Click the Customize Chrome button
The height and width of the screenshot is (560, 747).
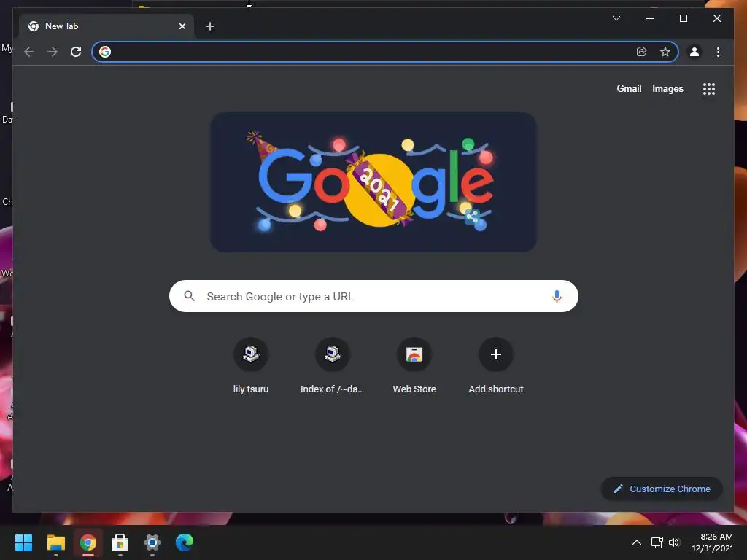pos(662,489)
